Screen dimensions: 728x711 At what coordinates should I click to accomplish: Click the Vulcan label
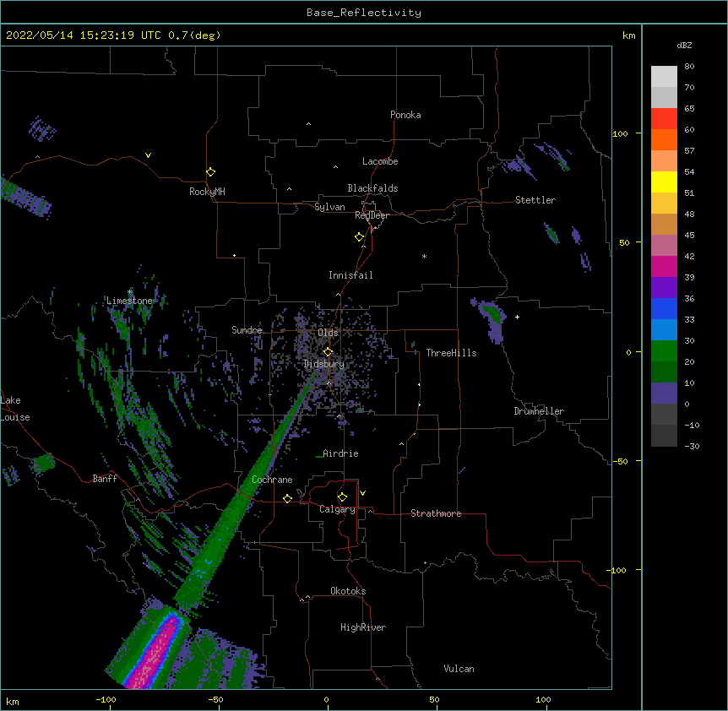459,669
